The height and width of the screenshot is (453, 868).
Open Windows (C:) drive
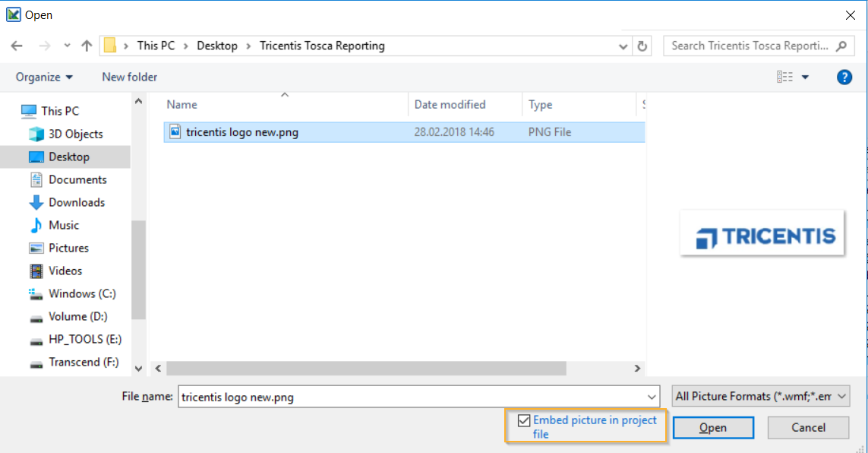tap(82, 293)
